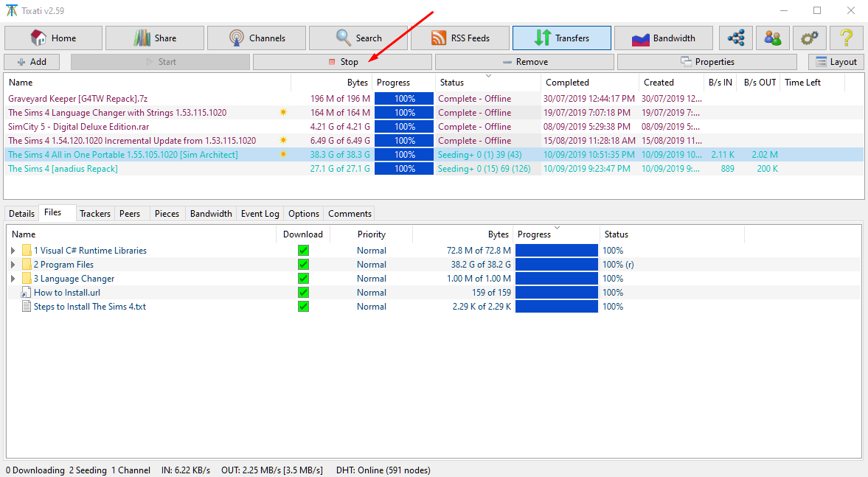This screenshot has width=868, height=477.
Task: Click DHT Online status in status bar
Action: [383, 470]
